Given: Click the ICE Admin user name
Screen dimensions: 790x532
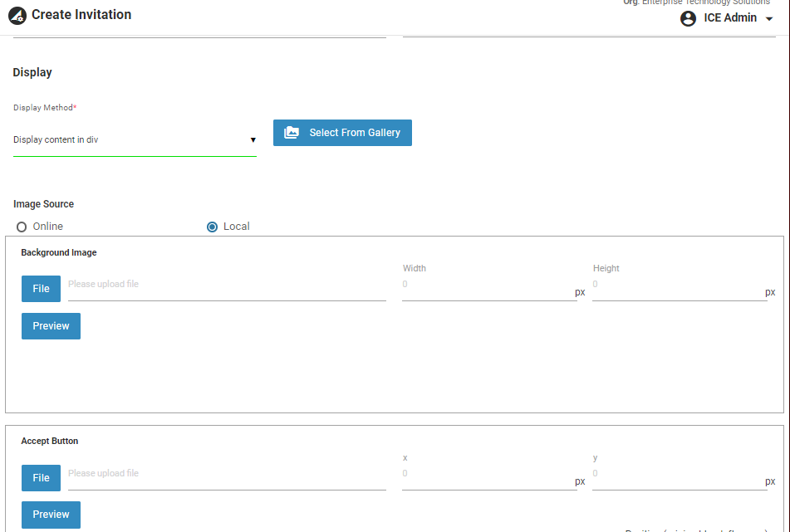Looking at the screenshot, I should point(730,18).
